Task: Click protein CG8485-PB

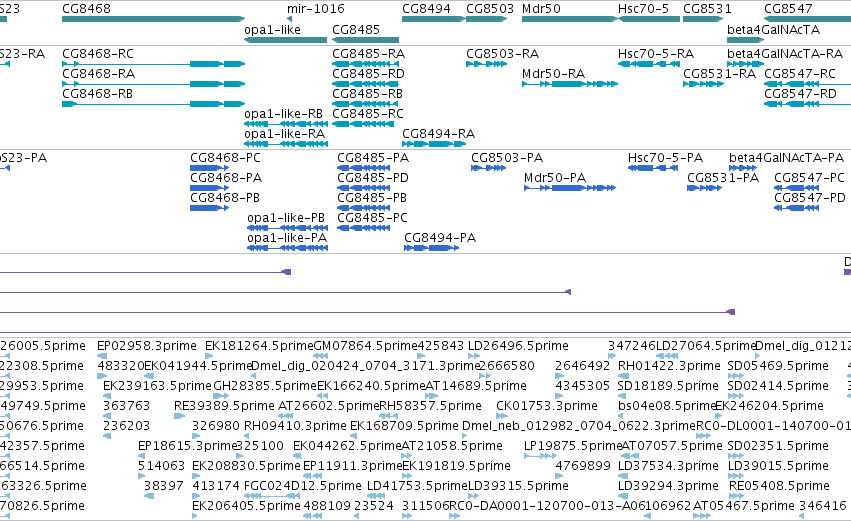Action: [372, 198]
